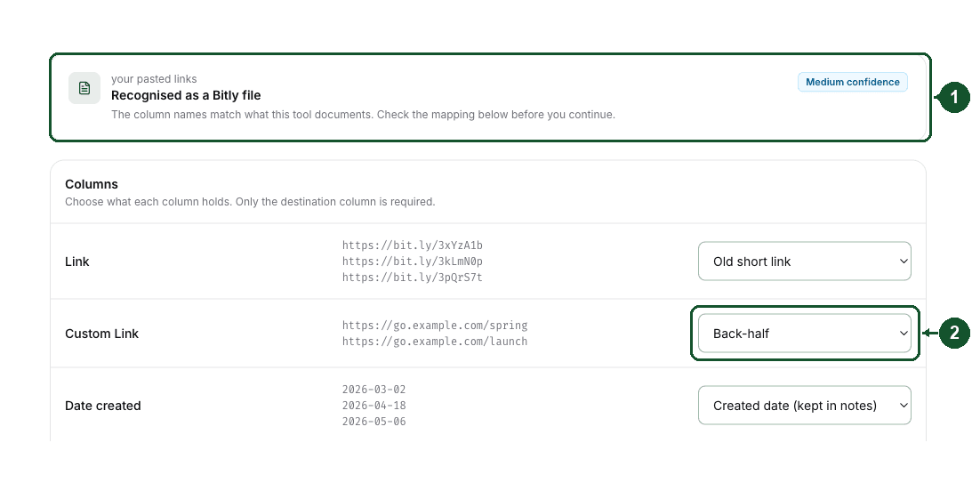Click the sample value https://go.example.com/spring
This screenshot has height=491, width=980.
tap(435, 326)
